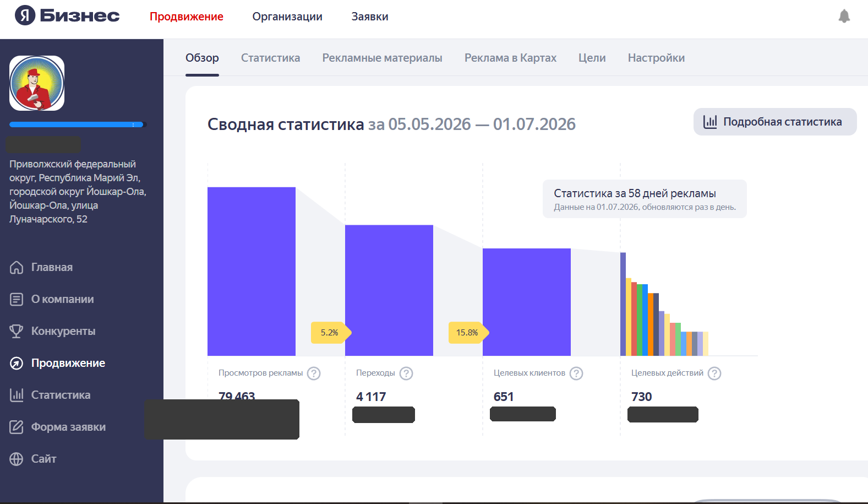This screenshot has width=868, height=504.
Task: Show help for Переходы metric
Action: (406, 373)
